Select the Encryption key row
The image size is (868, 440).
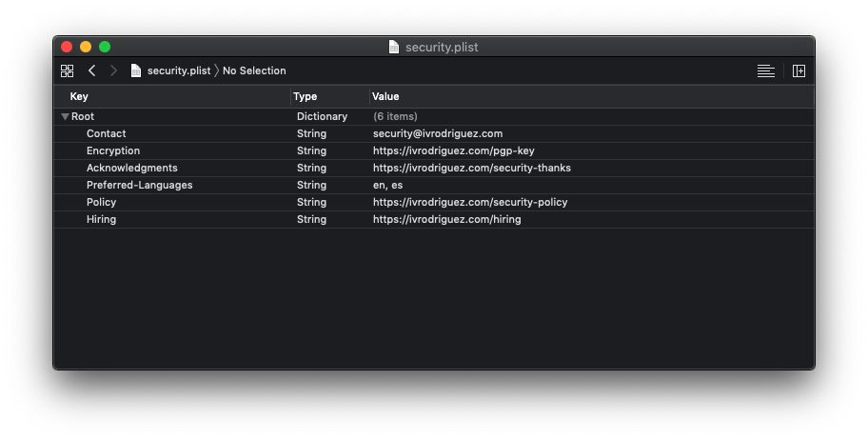point(112,150)
